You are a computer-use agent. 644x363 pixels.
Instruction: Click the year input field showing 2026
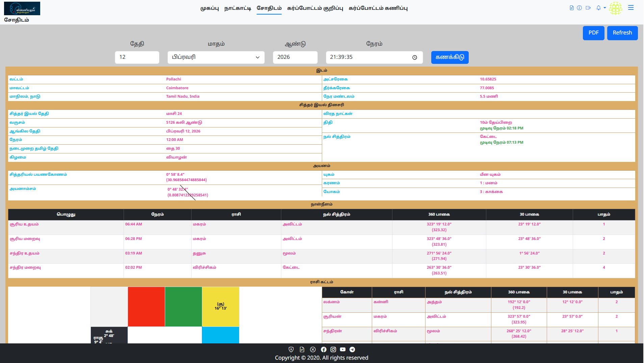[x=295, y=57]
